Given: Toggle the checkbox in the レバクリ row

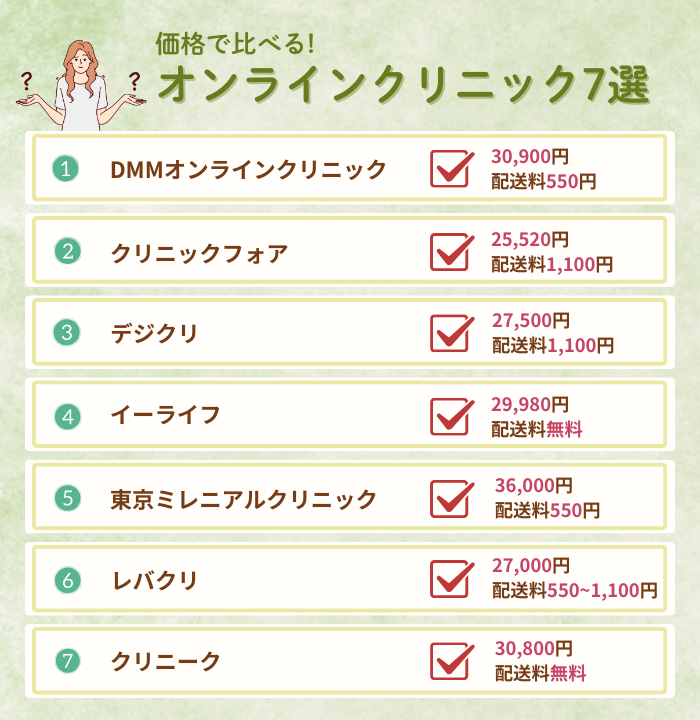Looking at the screenshot, I should coord(450,578).
